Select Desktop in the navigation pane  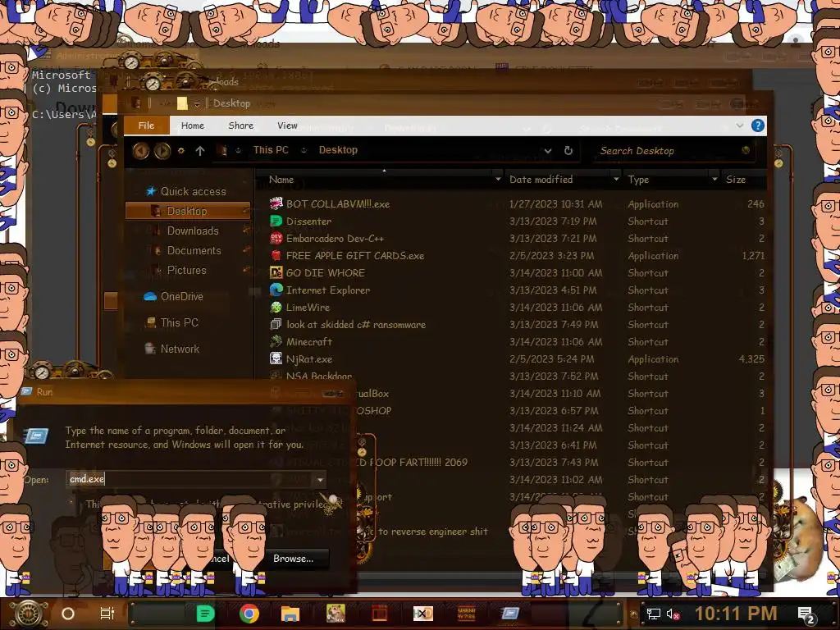pos(188,211)
